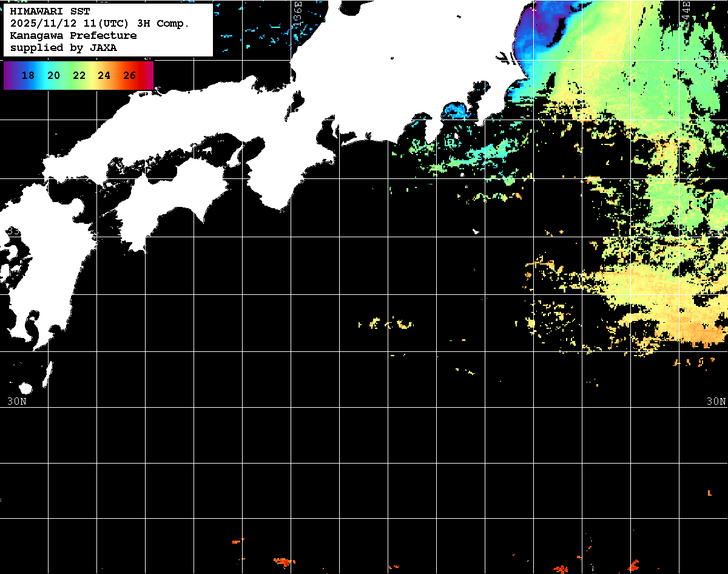
Task: Click the 30N latitude label on left edge
Action: [x=17, y=401]
